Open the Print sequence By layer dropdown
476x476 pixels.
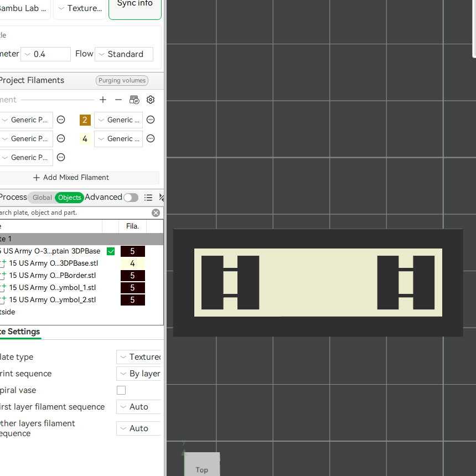(x=139, y=374)
